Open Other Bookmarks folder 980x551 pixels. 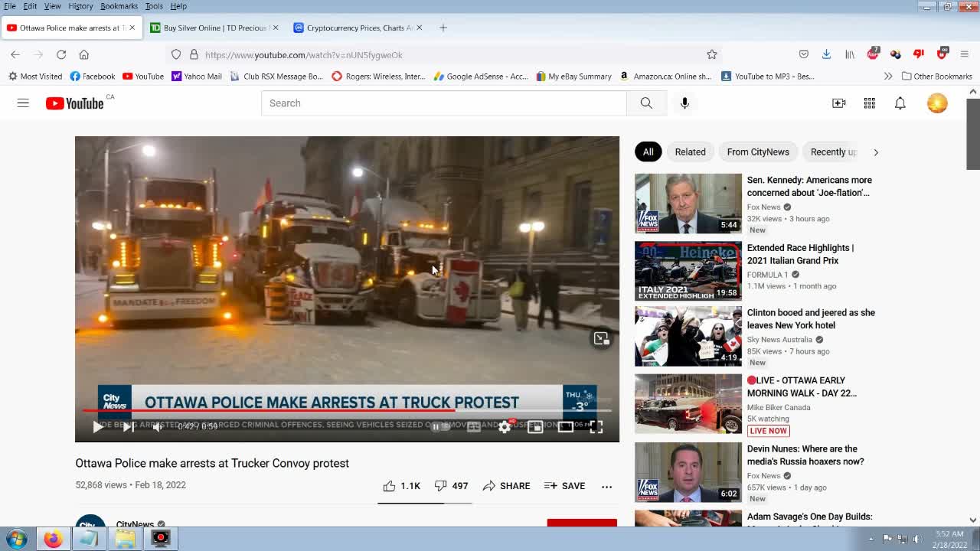pyautogui.click(x=937, y=77)
